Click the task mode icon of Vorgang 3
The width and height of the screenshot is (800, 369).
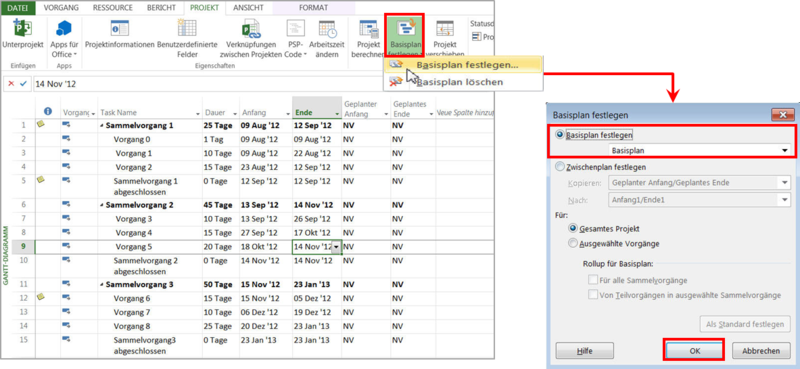point(66,218)
